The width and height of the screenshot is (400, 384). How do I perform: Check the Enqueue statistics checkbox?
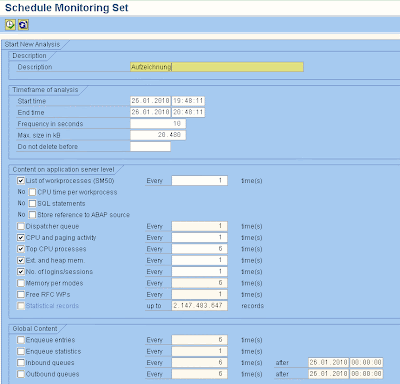point(21,351)
